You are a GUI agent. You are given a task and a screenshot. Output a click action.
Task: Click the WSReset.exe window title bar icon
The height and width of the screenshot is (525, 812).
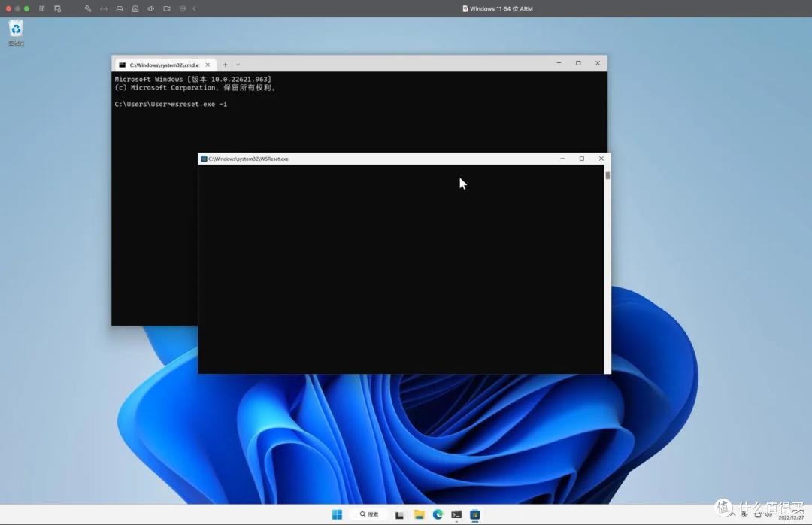(204, 159)
